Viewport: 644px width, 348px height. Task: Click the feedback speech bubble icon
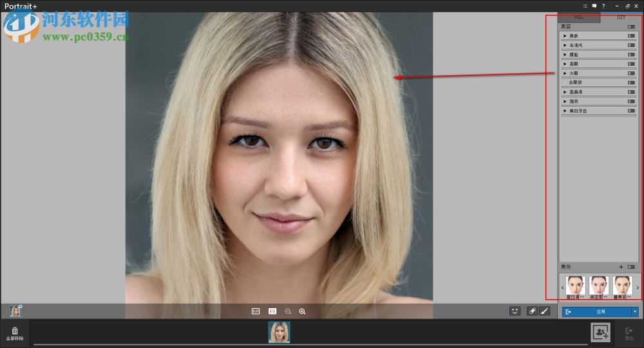click(594, 6)
